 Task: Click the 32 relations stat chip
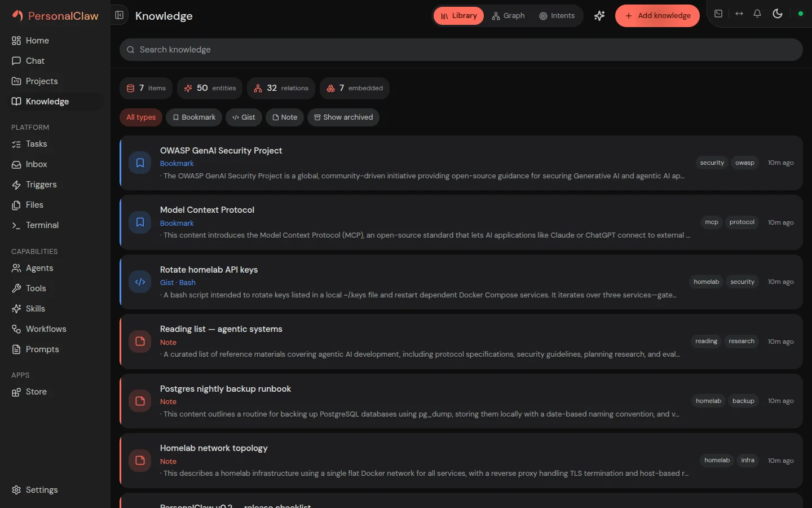(x=281, y=88)
